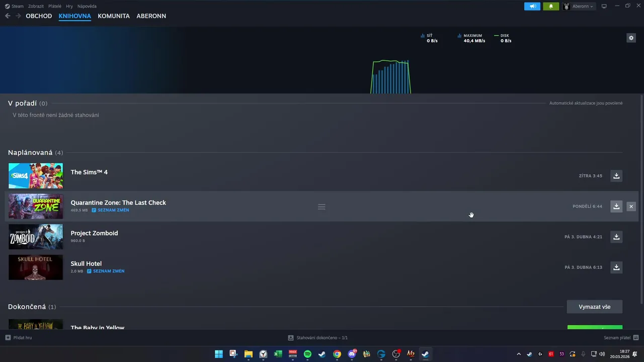Open the Hry menu
The image size is (644, 362).
tap(69, 6)
